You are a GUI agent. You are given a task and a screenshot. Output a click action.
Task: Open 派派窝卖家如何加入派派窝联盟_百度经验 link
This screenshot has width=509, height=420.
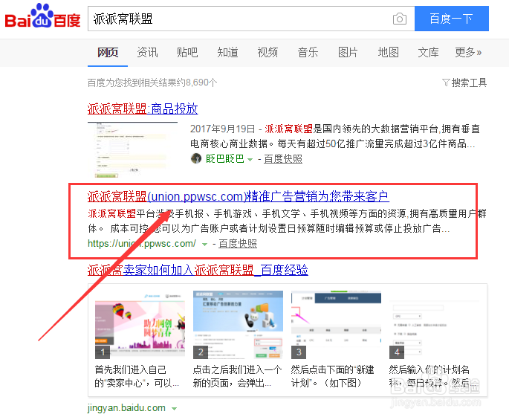198,270
